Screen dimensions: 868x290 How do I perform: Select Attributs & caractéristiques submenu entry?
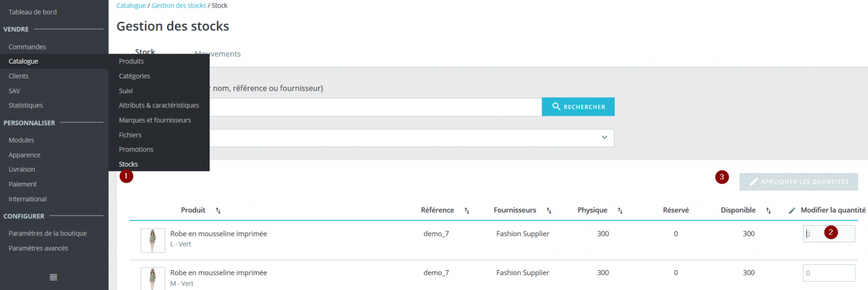(159, 105)
